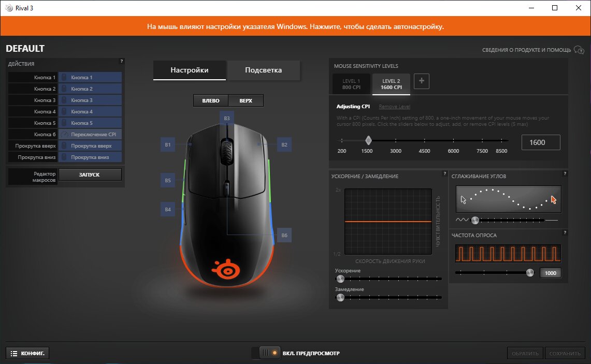The image size is (591, 364).
Task: Select the B4 side button marker
Action: point(168,210)
